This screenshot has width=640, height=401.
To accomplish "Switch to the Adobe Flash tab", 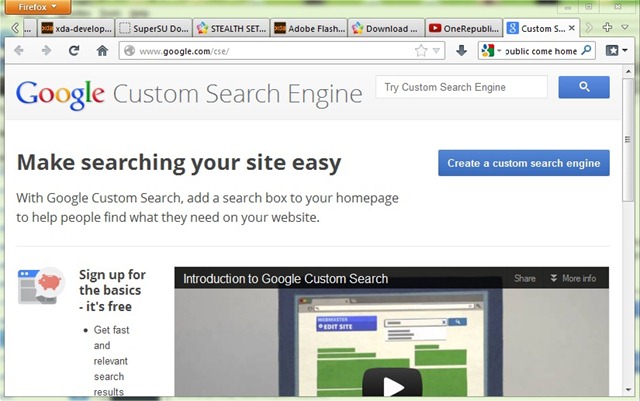I will [309, 28].
